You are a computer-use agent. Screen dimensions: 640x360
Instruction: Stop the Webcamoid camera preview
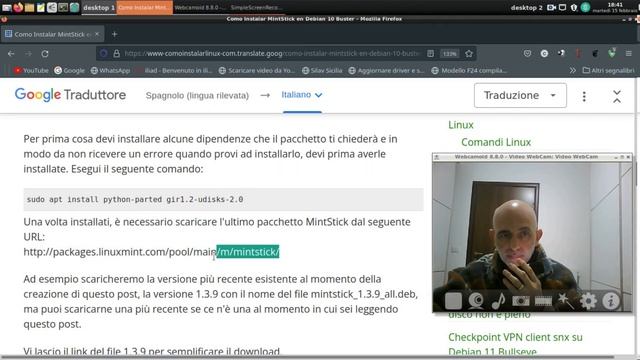click(453, 301)
